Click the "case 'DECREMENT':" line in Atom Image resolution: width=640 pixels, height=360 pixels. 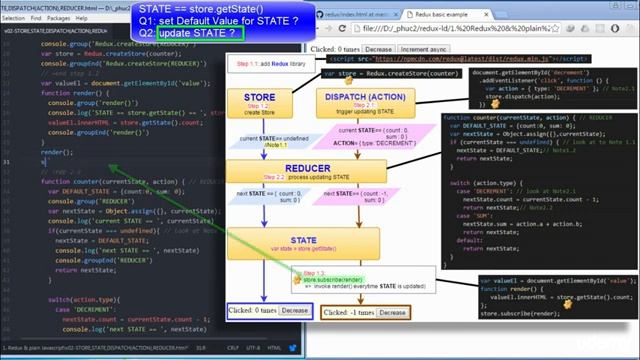pos(86,309)
